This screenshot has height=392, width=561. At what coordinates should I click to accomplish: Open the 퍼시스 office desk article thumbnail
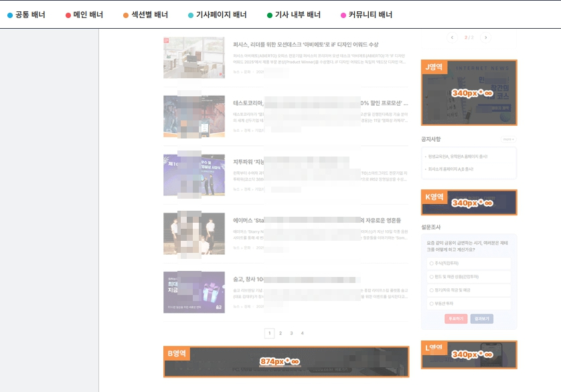pos(194,58)
